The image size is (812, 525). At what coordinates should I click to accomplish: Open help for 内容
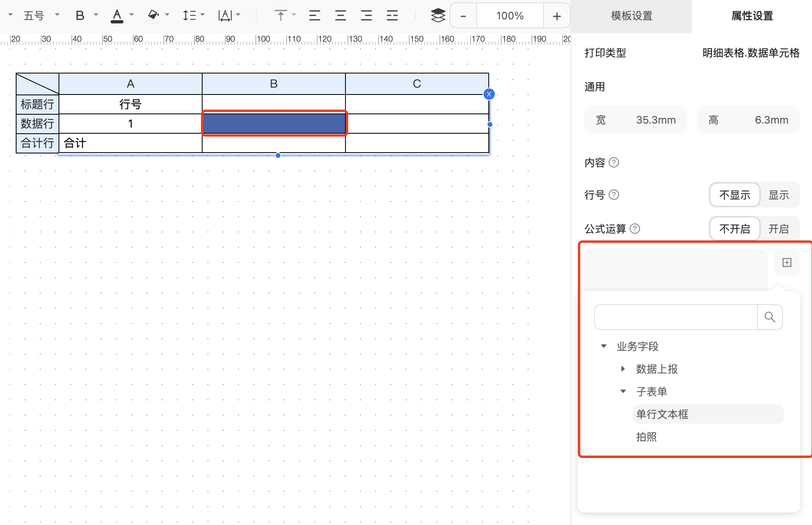point(614,162)
